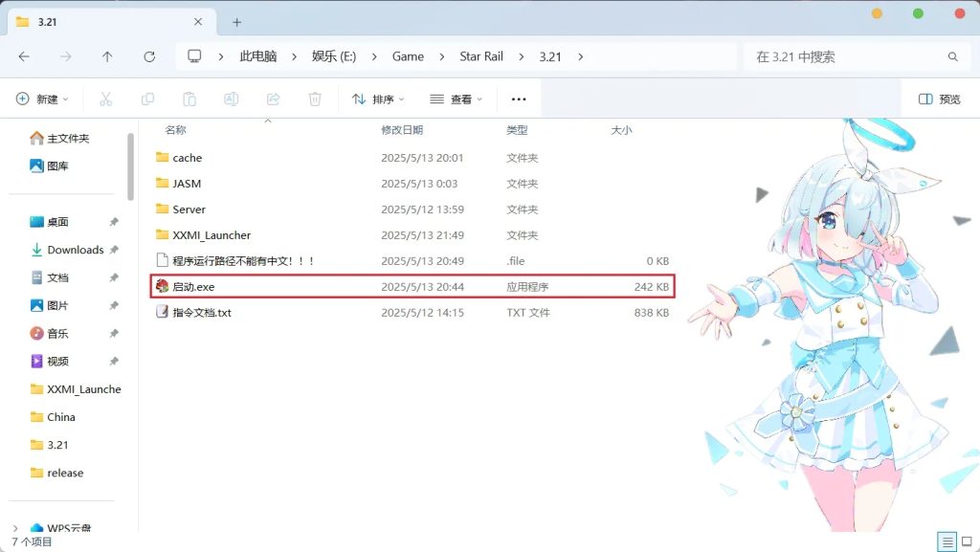The image size is (980, 552).
Task: Click the This PC monitor icon
Action: coord(194,56)
